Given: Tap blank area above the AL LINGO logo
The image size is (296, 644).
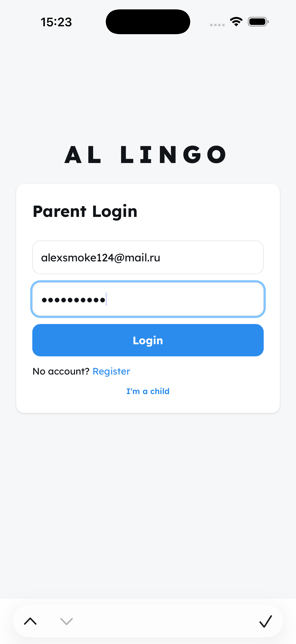Looking at the screenshot, I should pos(148,88).
